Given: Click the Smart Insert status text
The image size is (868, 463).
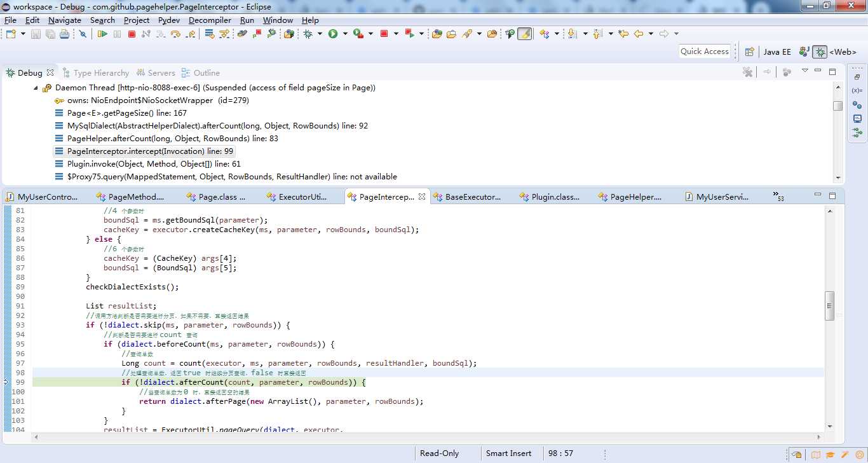Looking at the screenshot, I should 508,453.
